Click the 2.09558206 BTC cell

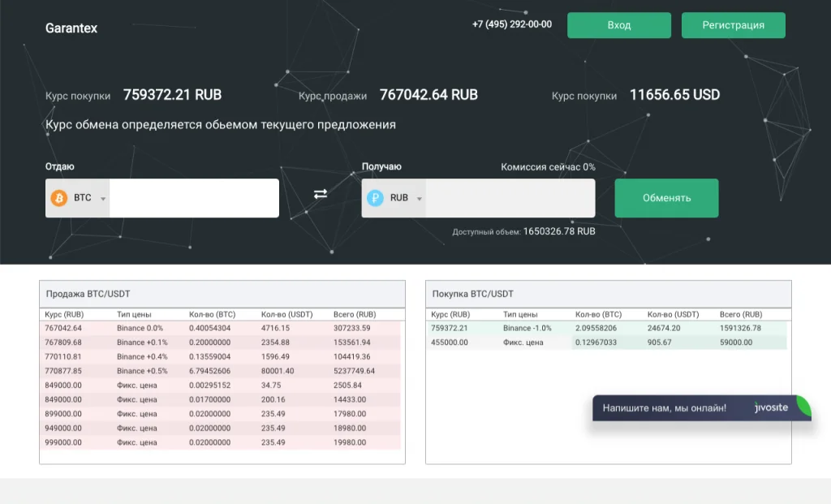click(x=596, y=328)
